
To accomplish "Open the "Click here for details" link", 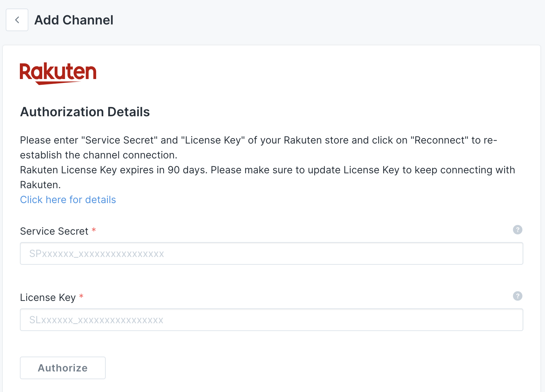I will tap(68, 200).
